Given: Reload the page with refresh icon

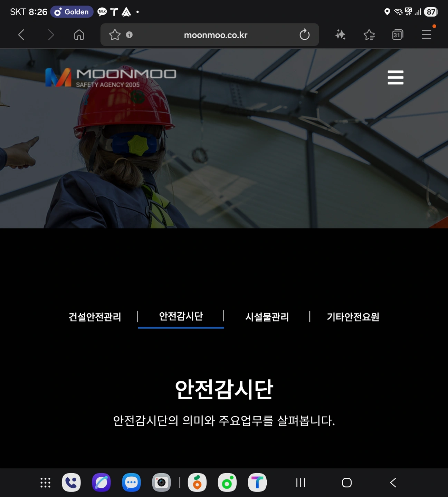Looking at the screenshot, I should click(304, 35).
